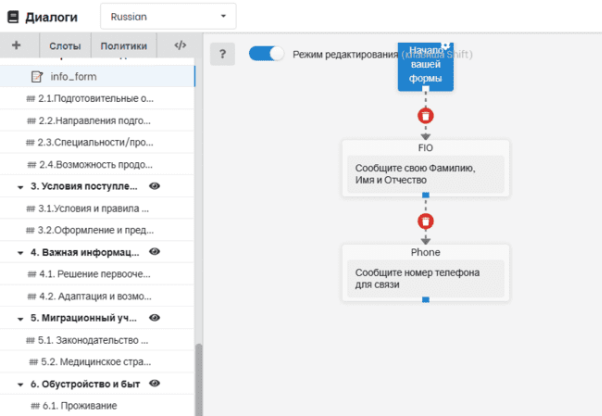Open 2.1.Подготовительные story
This screenshot has height=416, width=602.
(97, 99)
